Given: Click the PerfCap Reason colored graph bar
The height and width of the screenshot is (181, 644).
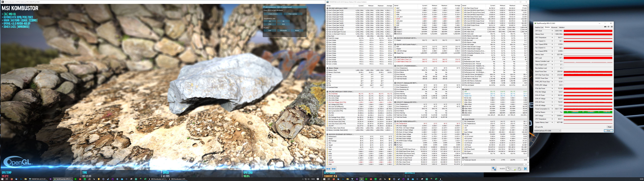Looking at the screenshot, I should click(x=588, y=112).
